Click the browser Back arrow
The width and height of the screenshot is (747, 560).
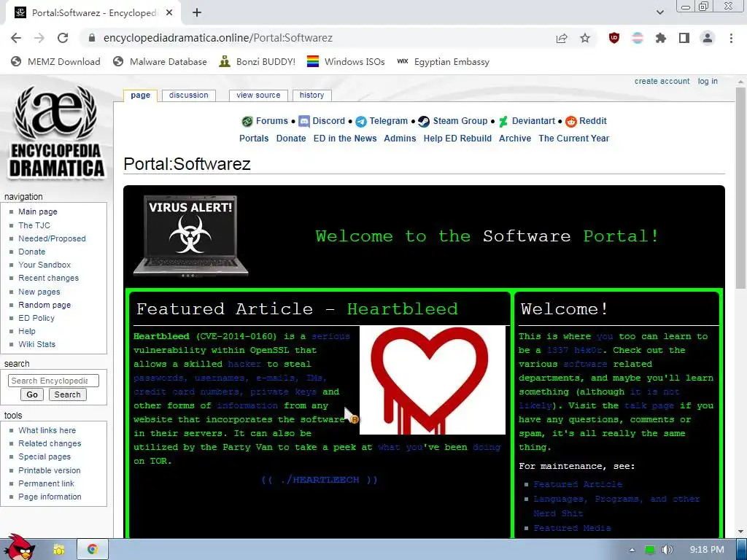(x=16, y=38)
